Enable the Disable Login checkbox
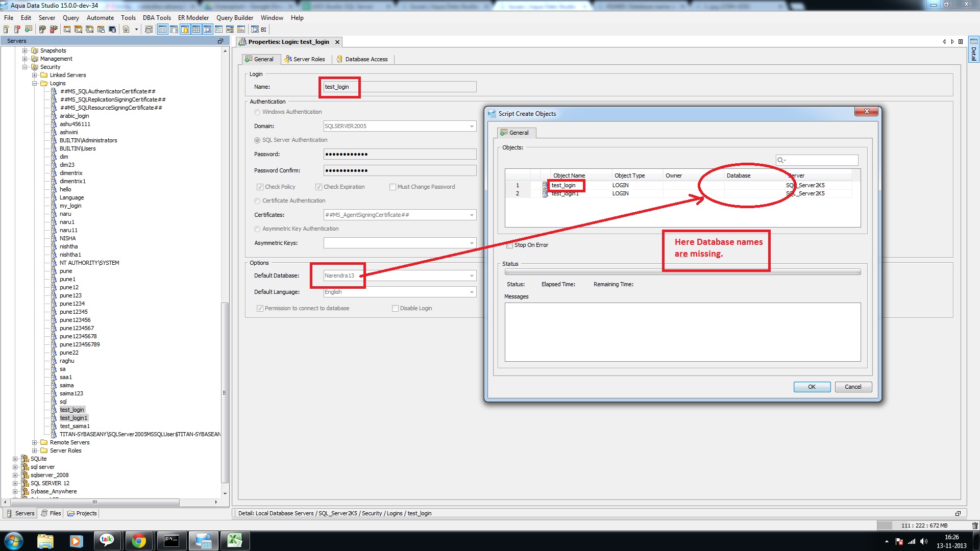 pos(395,309)
